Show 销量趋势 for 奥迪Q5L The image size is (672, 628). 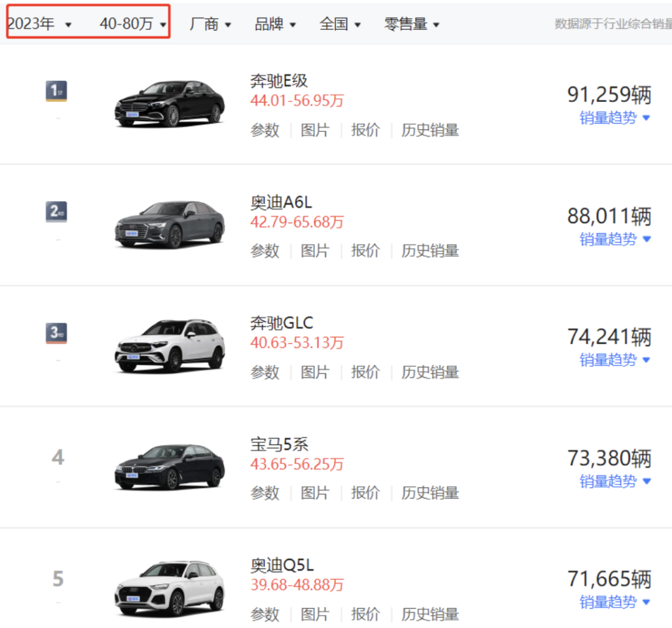click(615, 602)
